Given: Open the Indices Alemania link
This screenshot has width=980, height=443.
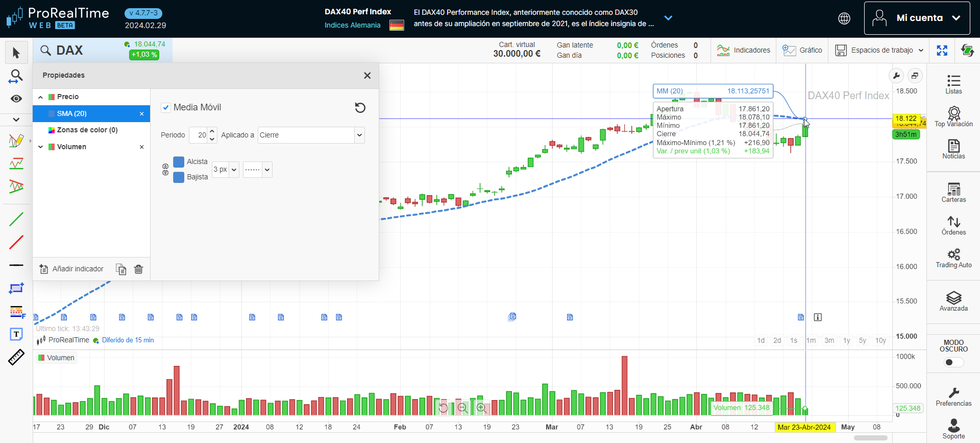Looking at the screenshot, I should click(x=352, y=25).
